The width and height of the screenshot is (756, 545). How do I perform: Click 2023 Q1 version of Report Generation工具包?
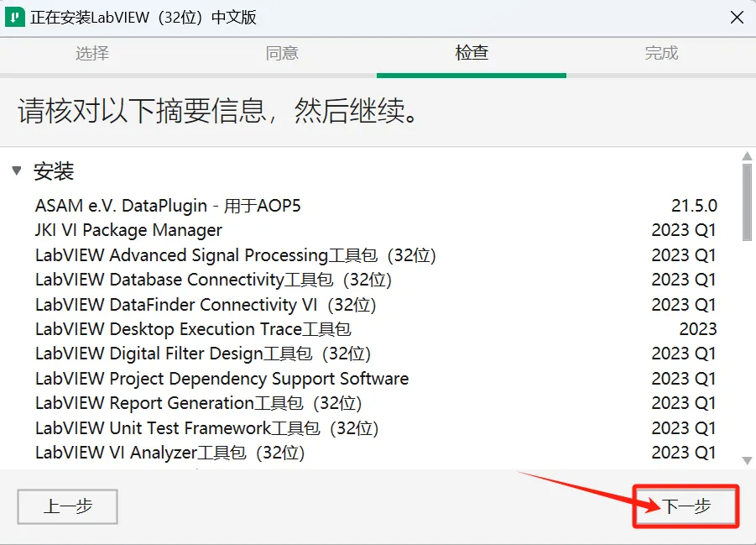point(684,403)
